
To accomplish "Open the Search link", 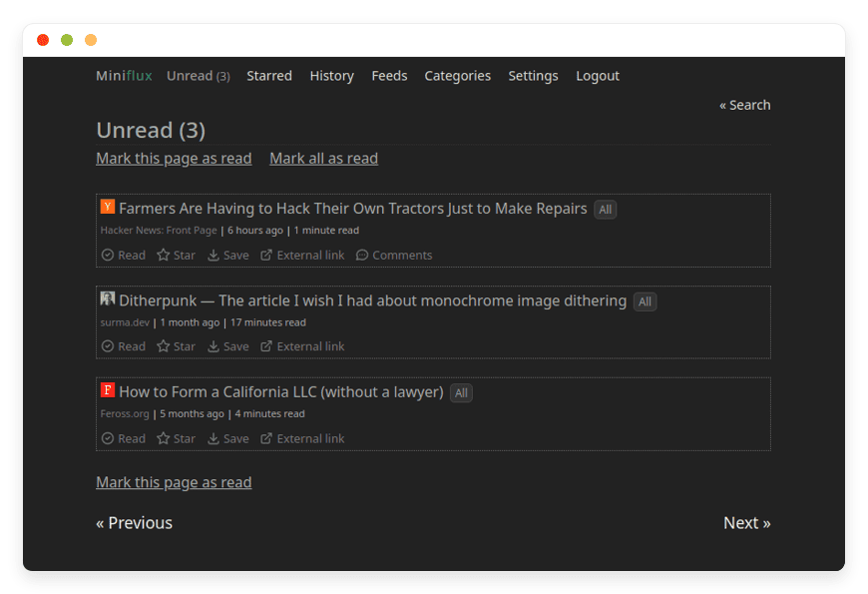I will (744, 105).
